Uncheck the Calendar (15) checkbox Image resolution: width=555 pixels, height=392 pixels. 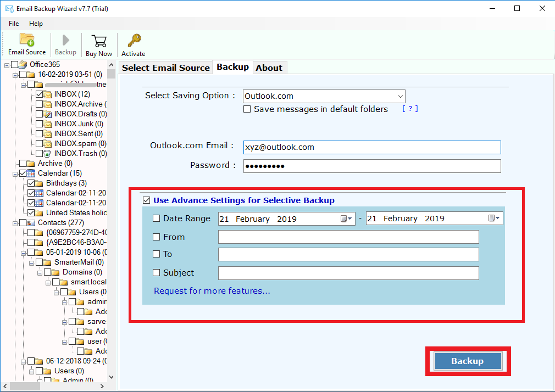pyautogui.click(x=23, y=173)
